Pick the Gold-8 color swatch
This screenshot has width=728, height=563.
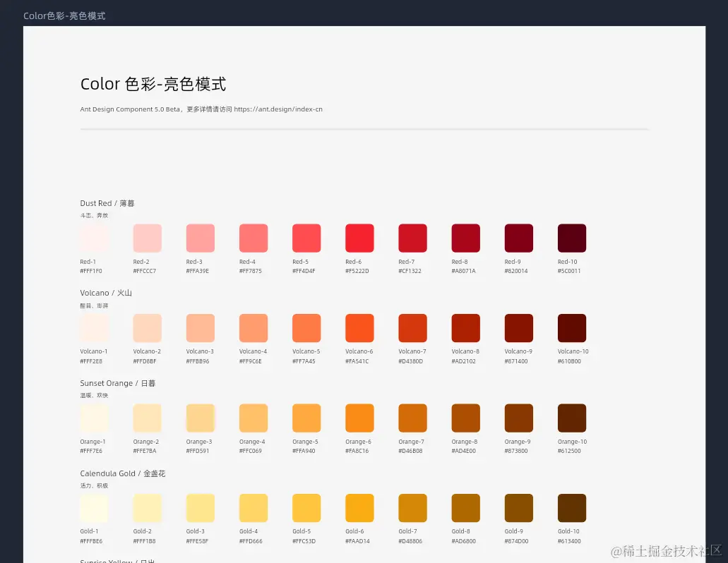click(x=465, y=508)
